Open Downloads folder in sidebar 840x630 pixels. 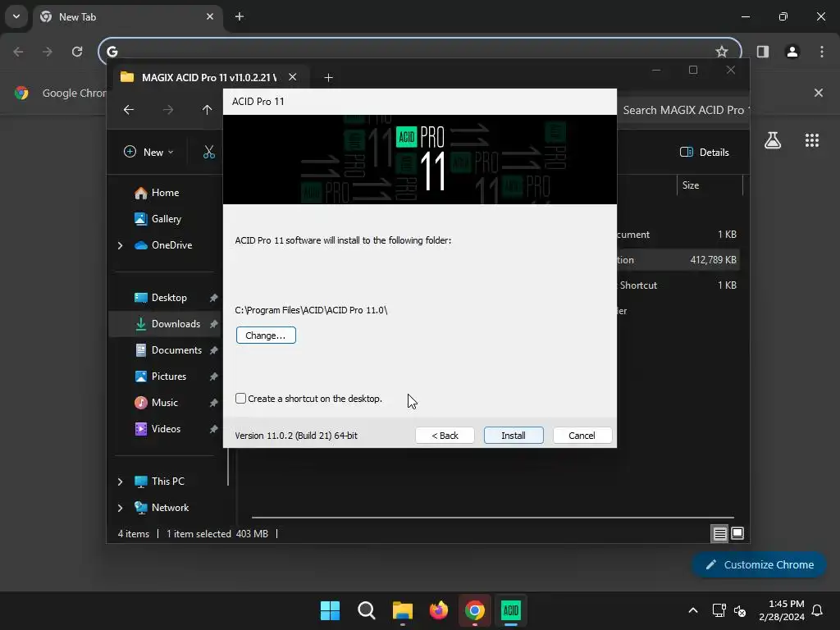[176, 324]
